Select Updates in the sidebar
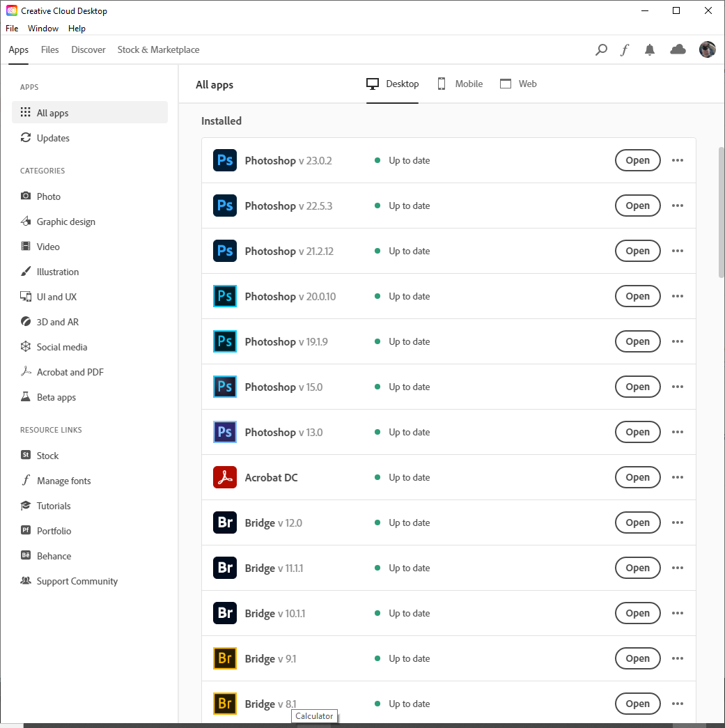725x728 pixels. (x=52, y=138)
